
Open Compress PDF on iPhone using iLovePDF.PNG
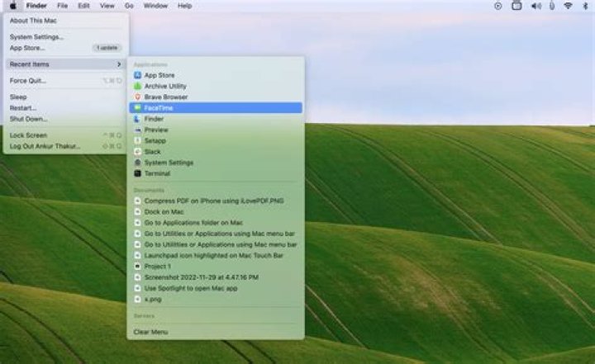pyautogui.click(x=216, y=201)
